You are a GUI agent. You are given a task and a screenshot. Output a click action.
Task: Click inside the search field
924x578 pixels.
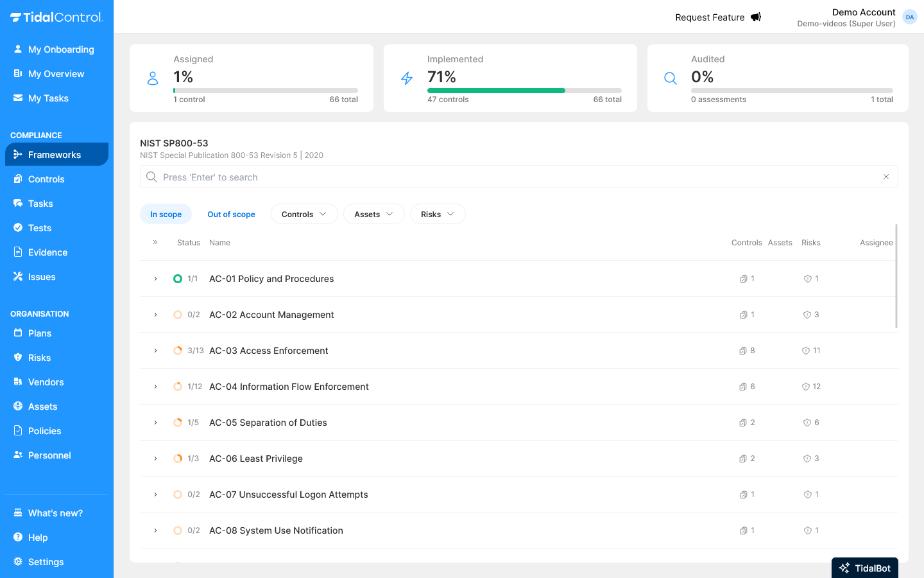[x=449, y=177]
